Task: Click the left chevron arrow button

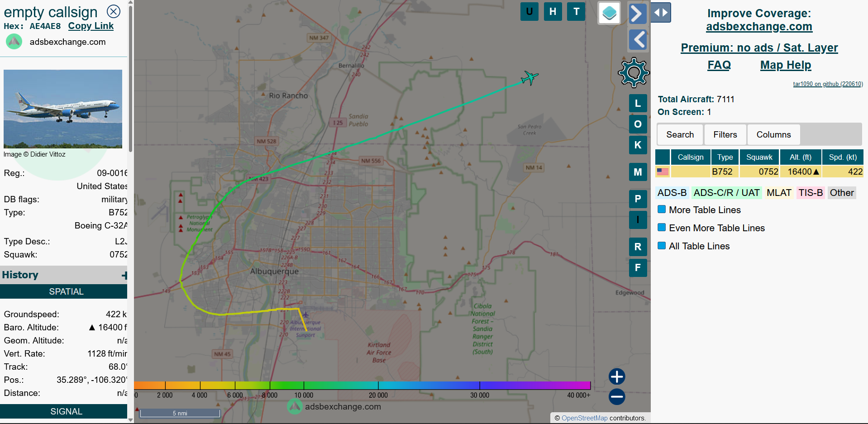Action: pyautogui.click(x=638, y=40)
